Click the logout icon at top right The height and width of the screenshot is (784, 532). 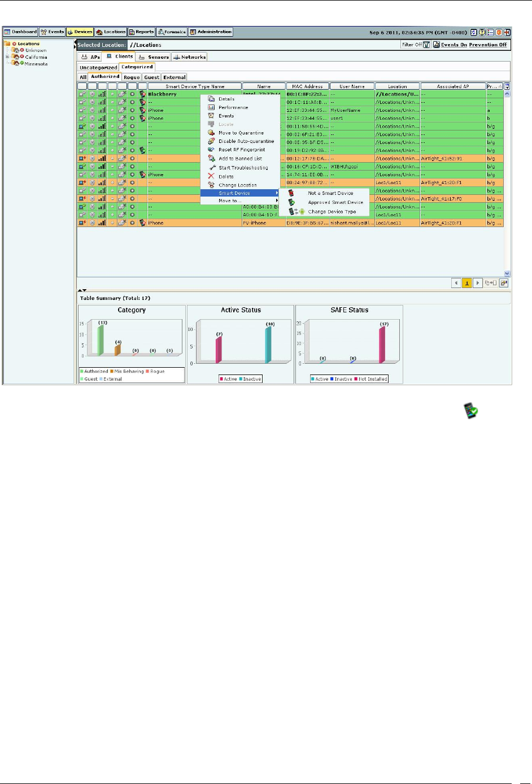pyautogui.click(x=507, y=32)
